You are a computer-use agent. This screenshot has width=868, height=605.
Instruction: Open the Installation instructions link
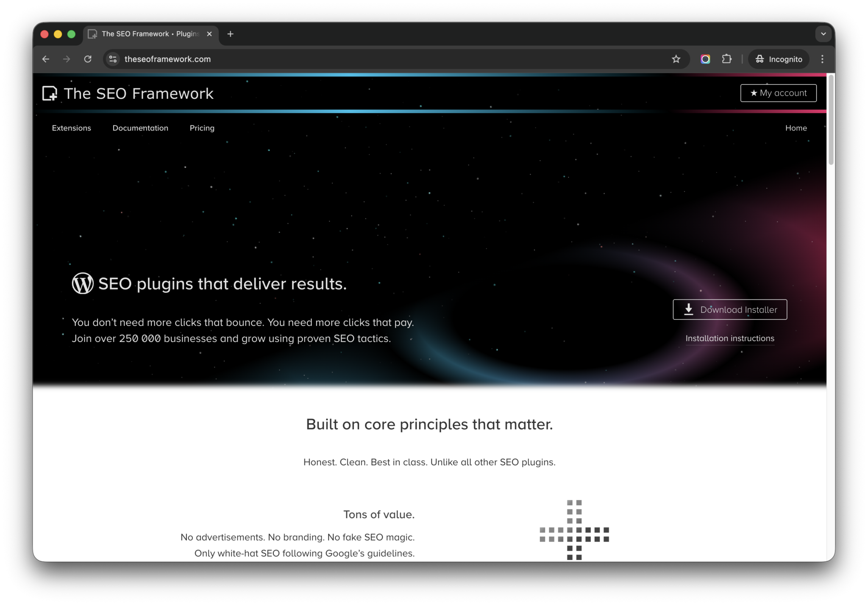[x=730, y=338]
